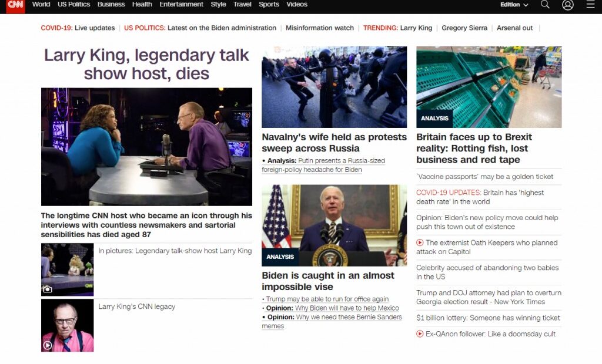Open trending topic Larry King
Image resolution: width=602 pixels, height=364 pixels.
(416, 28)
